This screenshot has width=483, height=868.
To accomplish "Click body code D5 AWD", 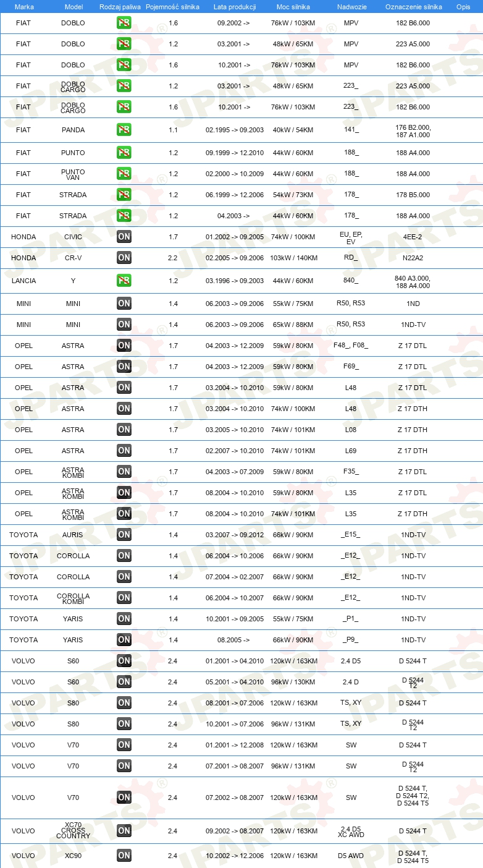I will point(351,856).
